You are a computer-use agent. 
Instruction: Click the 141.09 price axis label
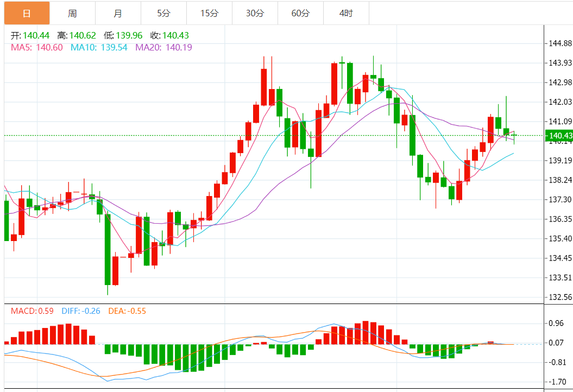click(560, 121)
